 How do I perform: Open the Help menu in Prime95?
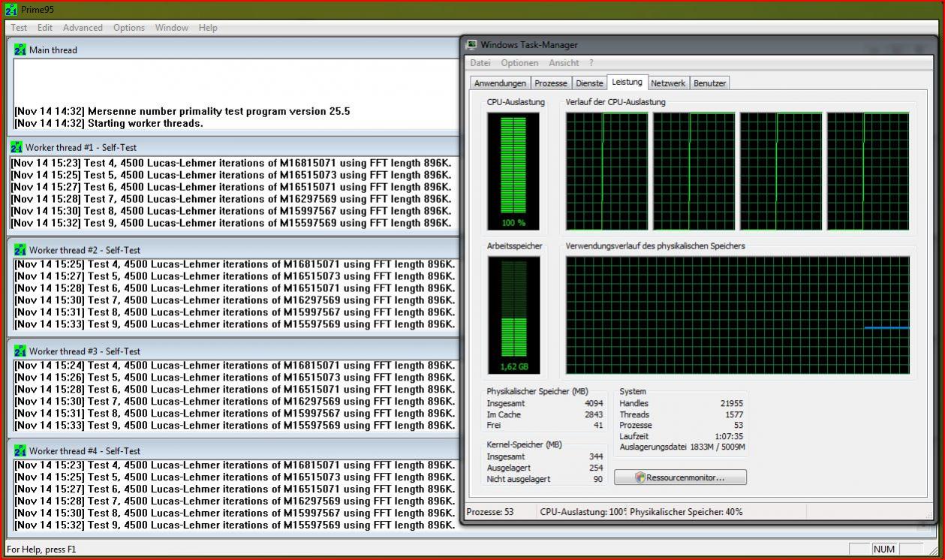pyautogui.click(x=208, y=28)
